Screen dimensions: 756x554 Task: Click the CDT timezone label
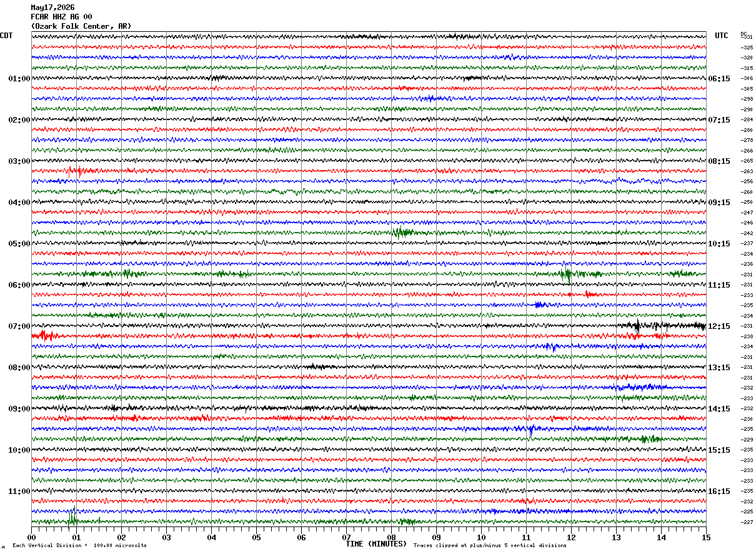pos(6,36)
